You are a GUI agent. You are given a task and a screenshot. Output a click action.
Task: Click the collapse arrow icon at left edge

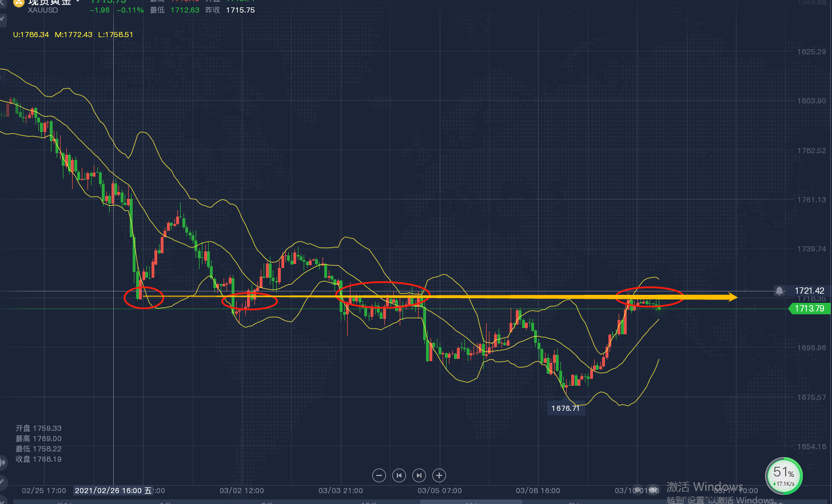click(2, 19)
